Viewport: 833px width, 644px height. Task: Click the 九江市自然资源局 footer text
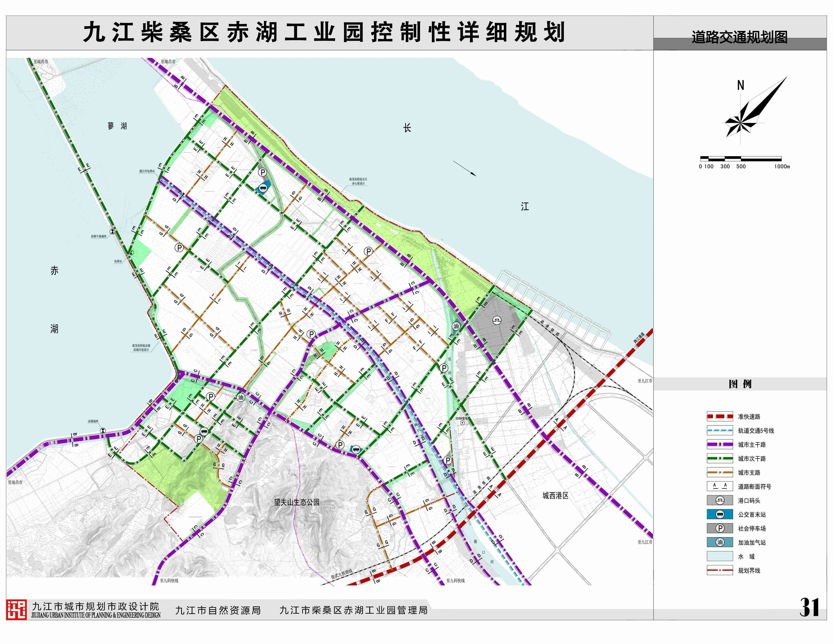218,610
